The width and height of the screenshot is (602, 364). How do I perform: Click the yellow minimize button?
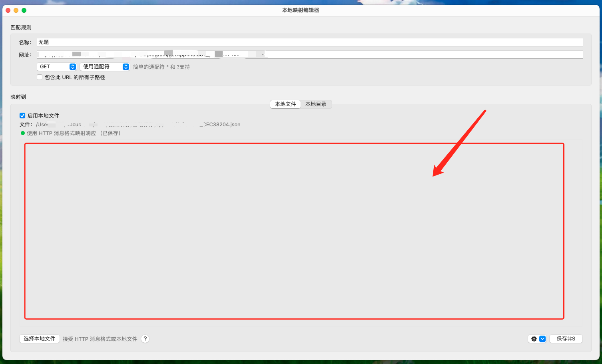coord(16,10)
